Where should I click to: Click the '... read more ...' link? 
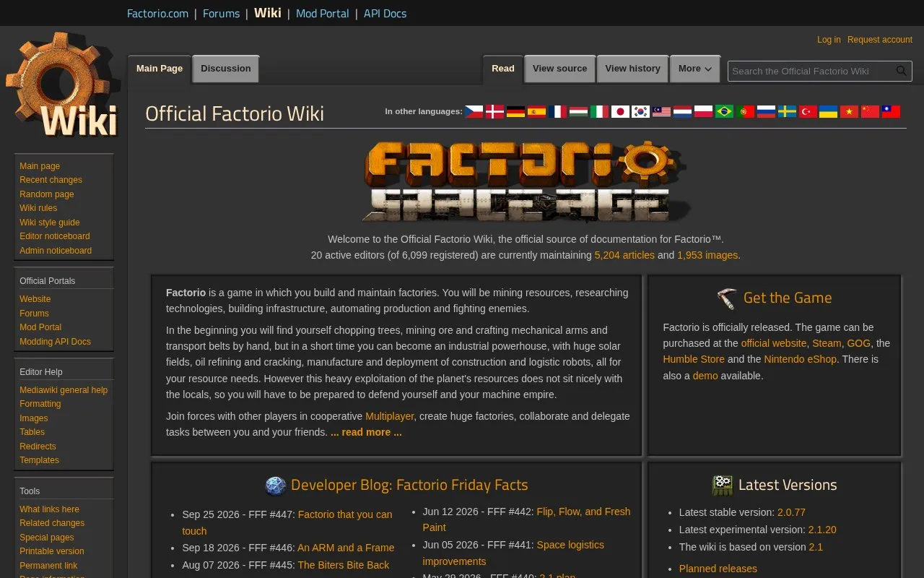point(366,432)
